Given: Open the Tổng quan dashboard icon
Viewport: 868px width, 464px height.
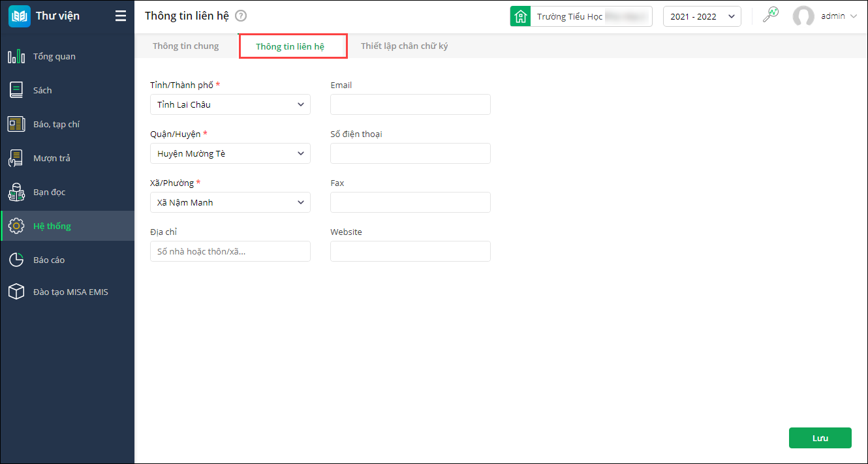Looking at the screenshot, I should click(16, 56).
